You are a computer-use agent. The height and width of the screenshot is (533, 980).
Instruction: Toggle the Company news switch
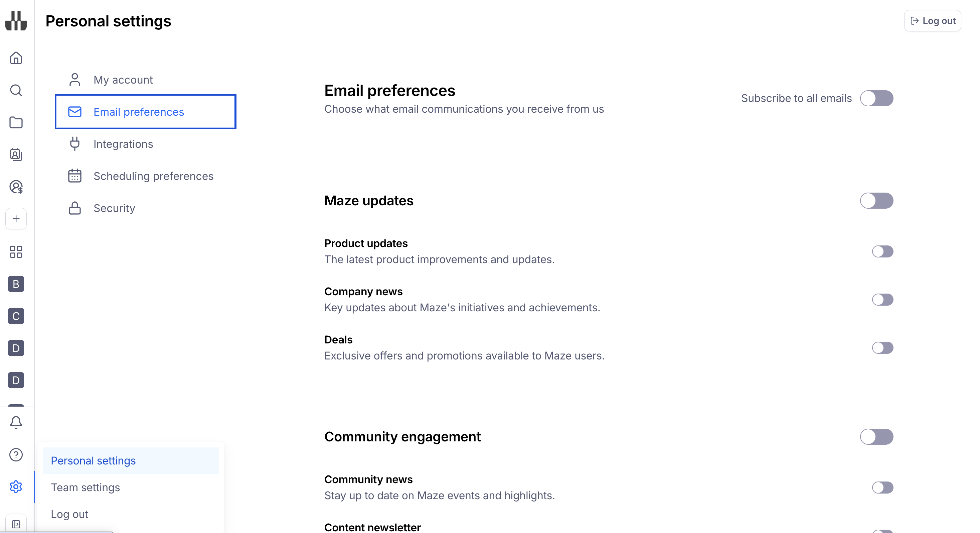[882, 300]
